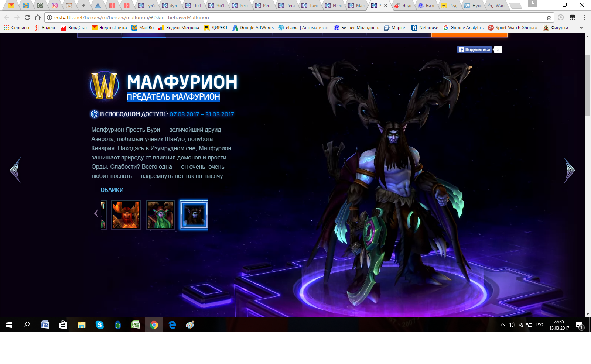Click the Heroes icon near free rotation

coord(95,114)
